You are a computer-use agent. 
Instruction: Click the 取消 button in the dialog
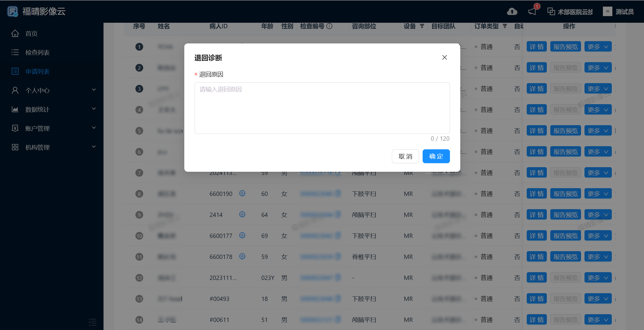tap(405, 156)
